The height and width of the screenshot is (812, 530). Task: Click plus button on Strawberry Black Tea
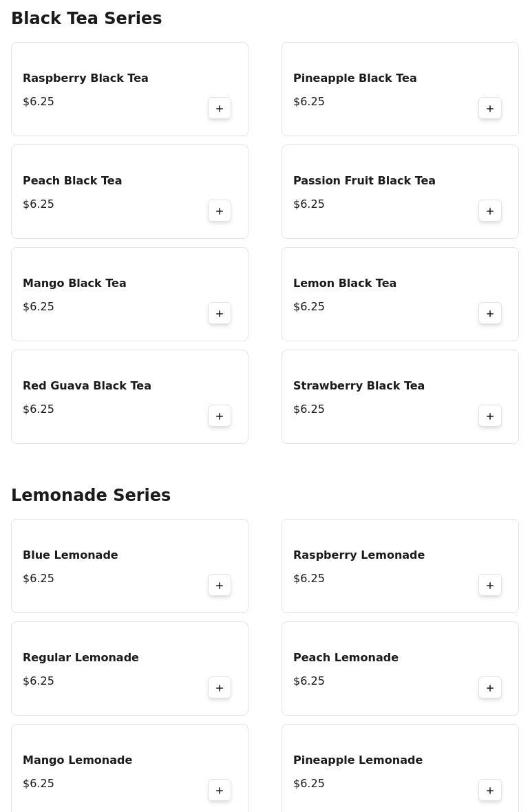click(489, 416)
